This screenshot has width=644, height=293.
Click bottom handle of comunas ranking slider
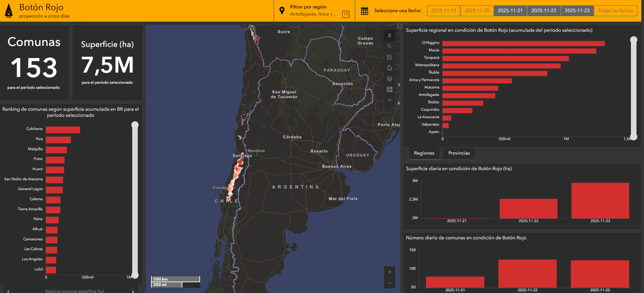pos(135,275)
